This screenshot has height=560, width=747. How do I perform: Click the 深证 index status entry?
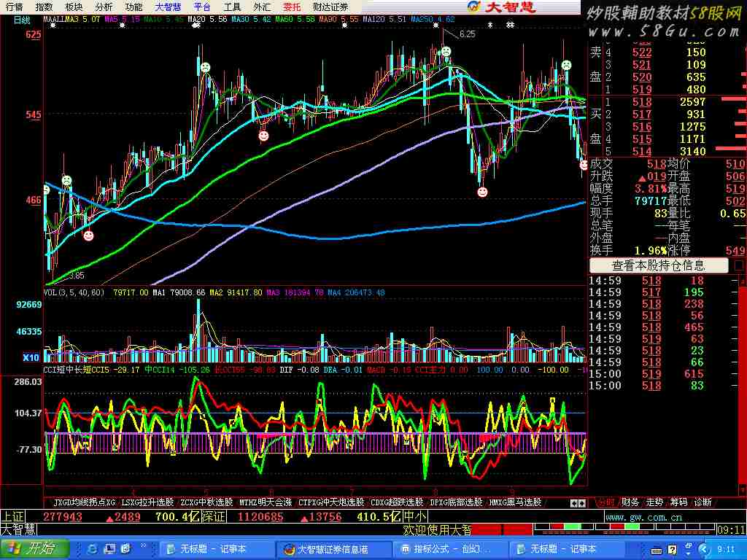click(214, 517)
